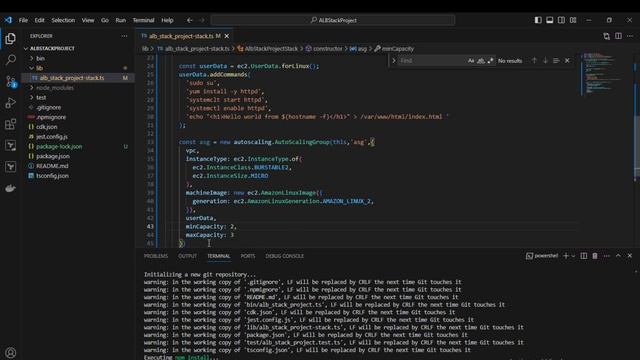Image resolution: width=640 pixels, height=360 pixels.
Task: Open the cdk.json file
Action: click(47, 127)
